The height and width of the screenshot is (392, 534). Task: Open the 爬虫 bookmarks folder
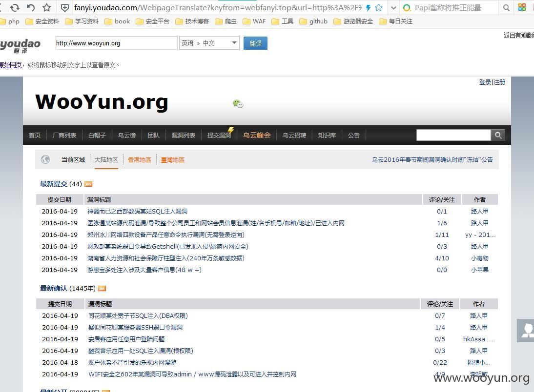226,21
